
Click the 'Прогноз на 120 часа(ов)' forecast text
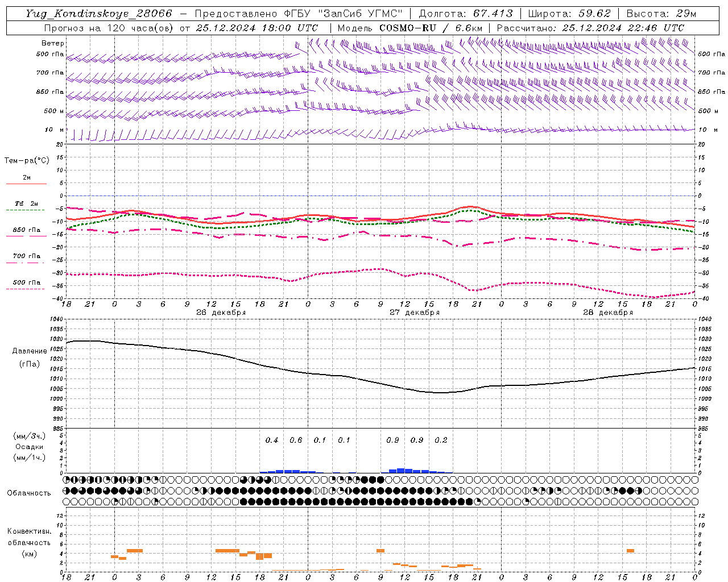(109, 28)
